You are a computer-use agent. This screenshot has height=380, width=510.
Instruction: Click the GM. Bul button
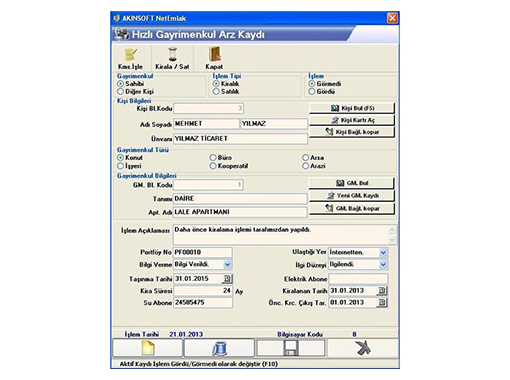pyautogui.click(x=352, y=183)
